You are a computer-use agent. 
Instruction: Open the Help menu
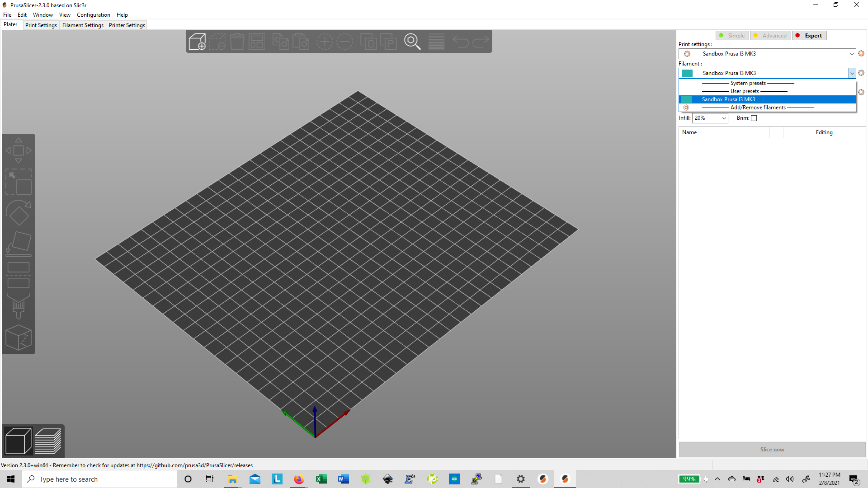tap(122, 15)
